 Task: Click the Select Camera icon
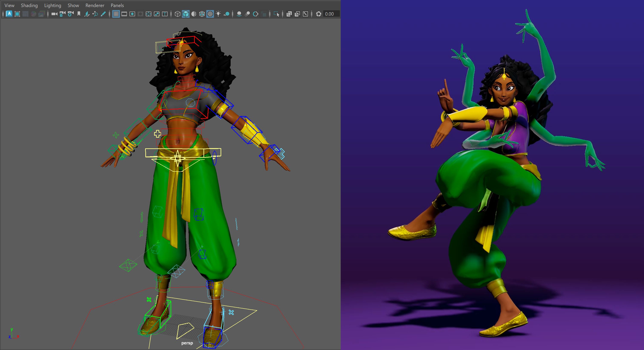54,14
